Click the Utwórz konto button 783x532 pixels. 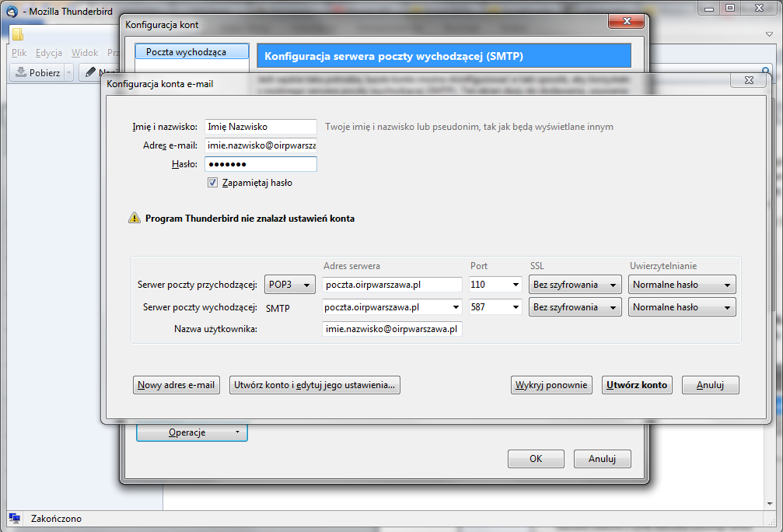[637, 385]
